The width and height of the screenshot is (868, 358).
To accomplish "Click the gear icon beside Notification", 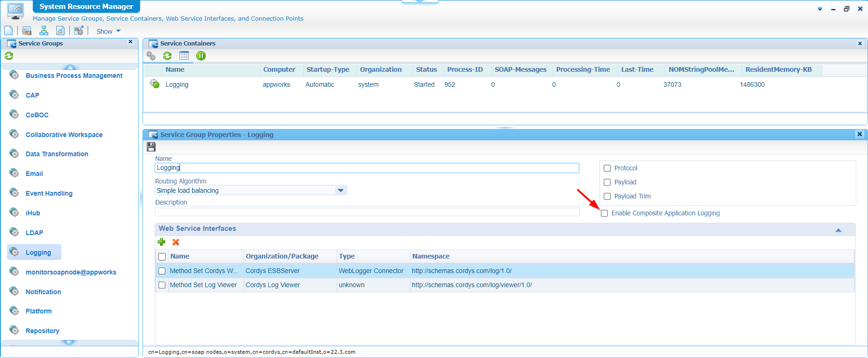I will [x=15, y=291].
